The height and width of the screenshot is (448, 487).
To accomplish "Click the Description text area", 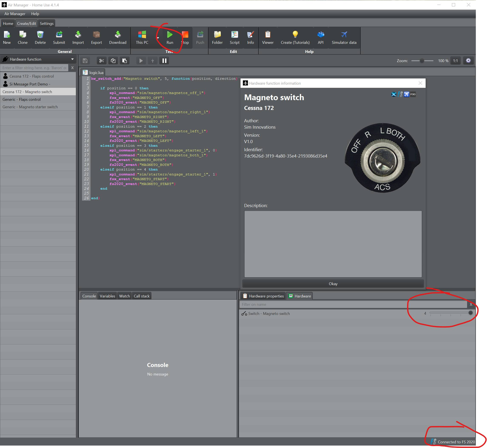I will coord(333,244).
